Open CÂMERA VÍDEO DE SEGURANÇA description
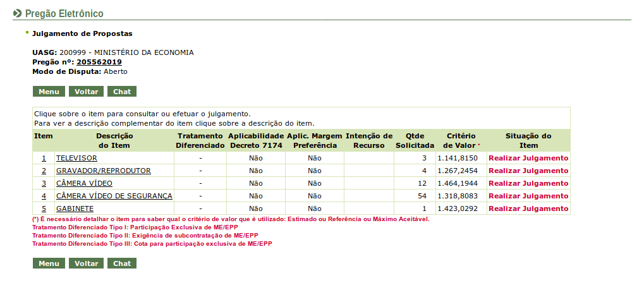 (x=114, y=196)
